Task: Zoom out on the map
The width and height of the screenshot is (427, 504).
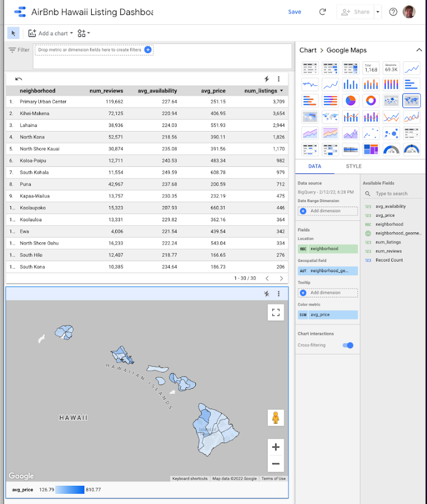Action: coord(276,464)
